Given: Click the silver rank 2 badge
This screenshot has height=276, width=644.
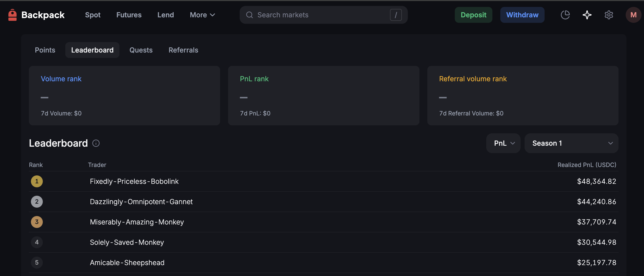Looking at the screenshot, I should [x=37, y=202].
